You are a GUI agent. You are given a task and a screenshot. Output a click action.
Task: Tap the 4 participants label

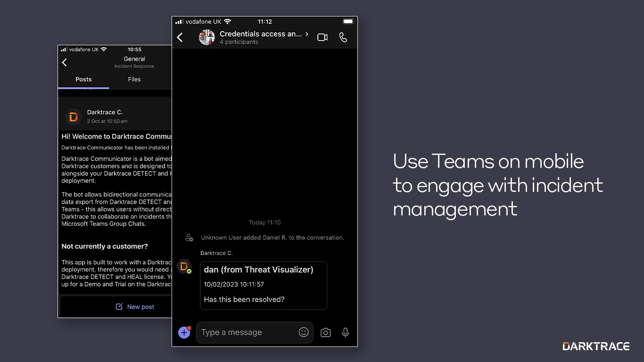239,42
